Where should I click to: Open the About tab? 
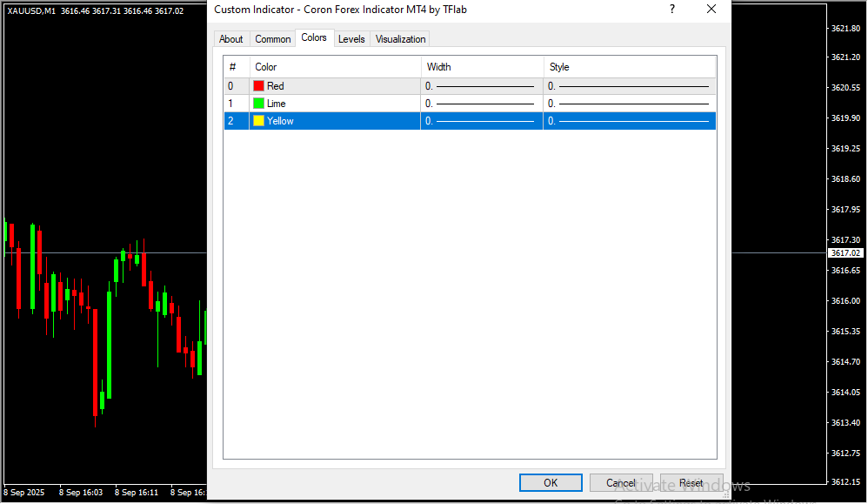(x=230, y=39)
